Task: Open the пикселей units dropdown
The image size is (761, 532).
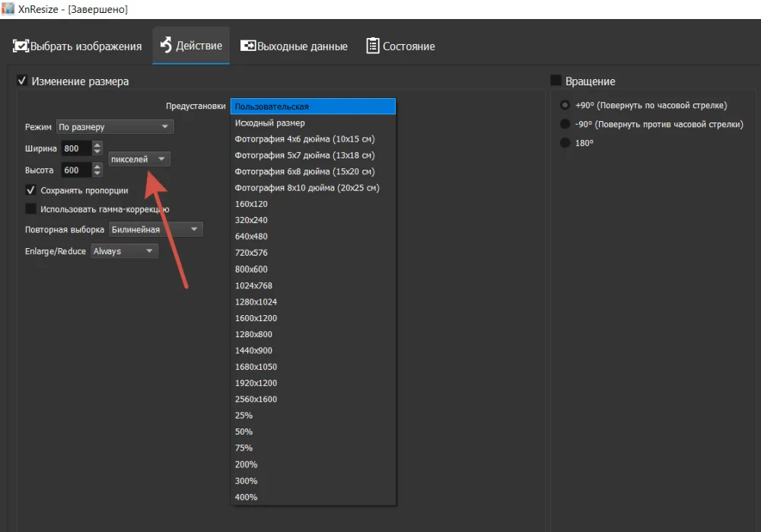Action: coord(139,159)
